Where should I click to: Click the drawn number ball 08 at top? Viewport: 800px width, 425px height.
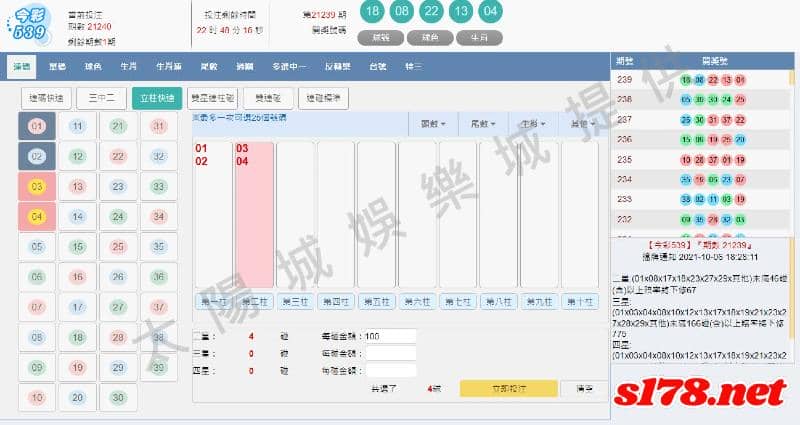(402, 11)
